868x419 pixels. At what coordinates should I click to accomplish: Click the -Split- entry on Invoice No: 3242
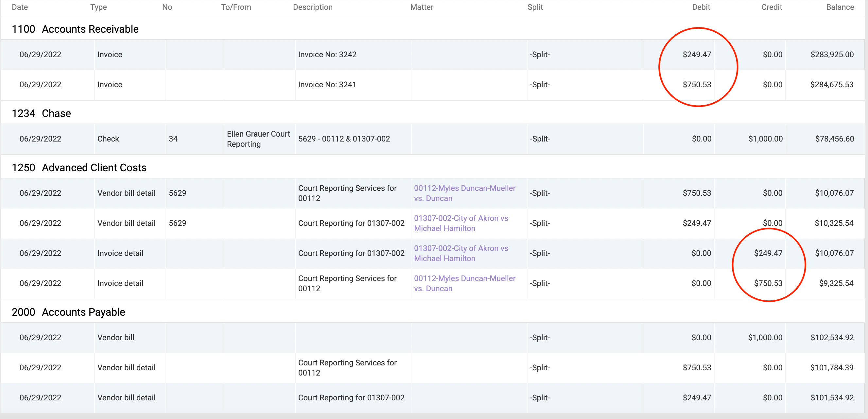pos(539,54)
